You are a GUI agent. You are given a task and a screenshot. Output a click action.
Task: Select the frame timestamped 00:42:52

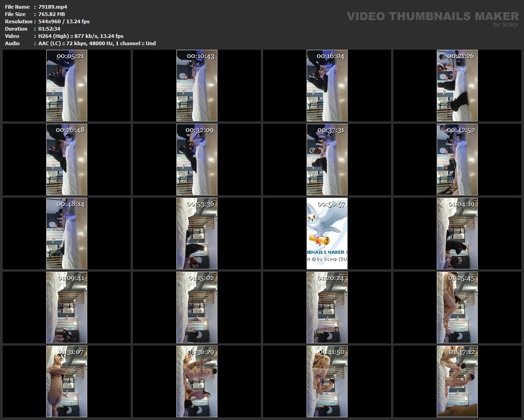457,160
